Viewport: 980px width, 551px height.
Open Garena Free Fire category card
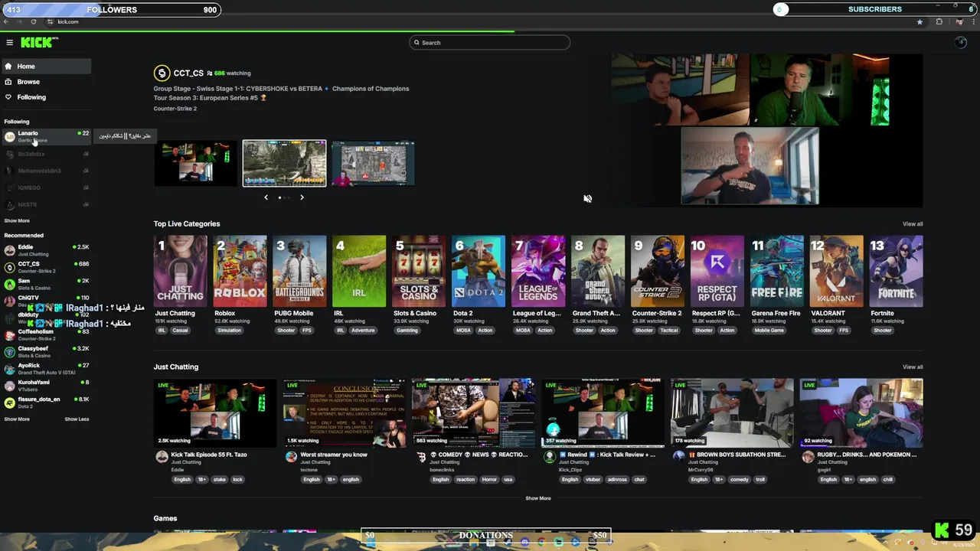[777, 272]
